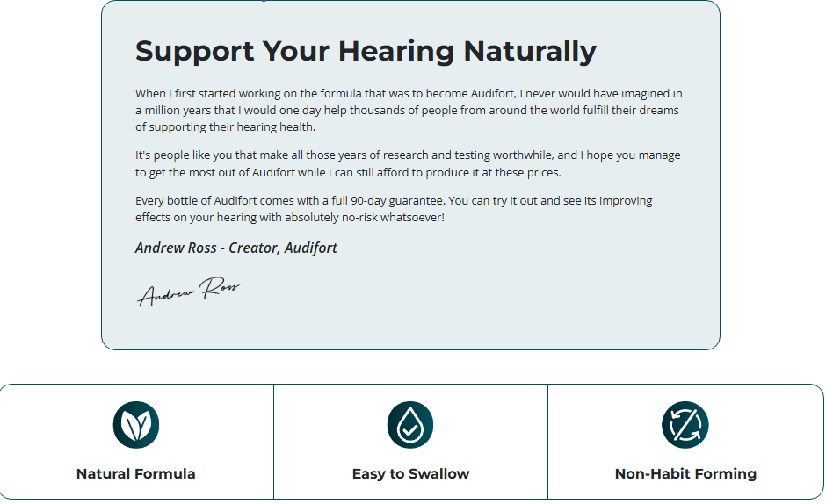Click the word "Naturally" in the heading
The height and width of the screenshot is (504, 826).
pyautogui.click(x=530, y=51)
